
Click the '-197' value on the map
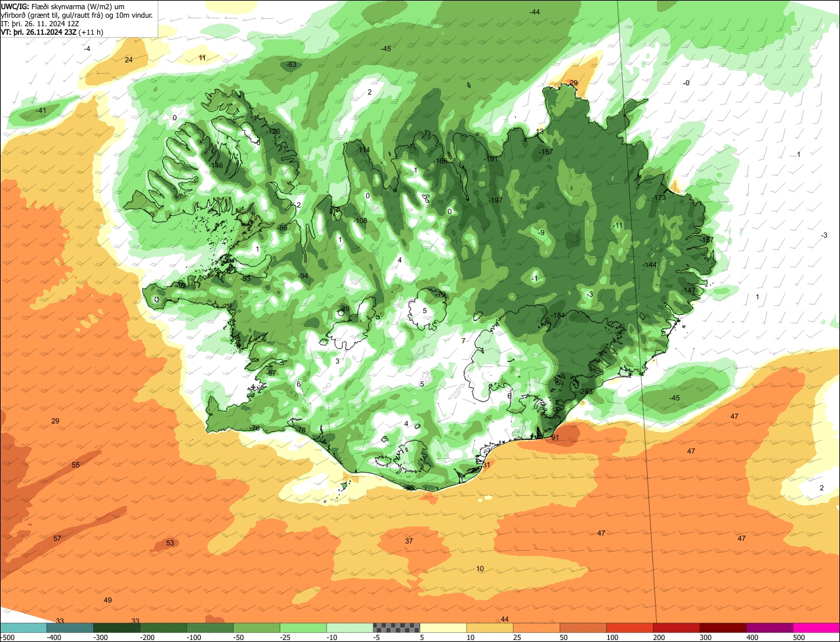pyautogui.click(x=495, y=200)
